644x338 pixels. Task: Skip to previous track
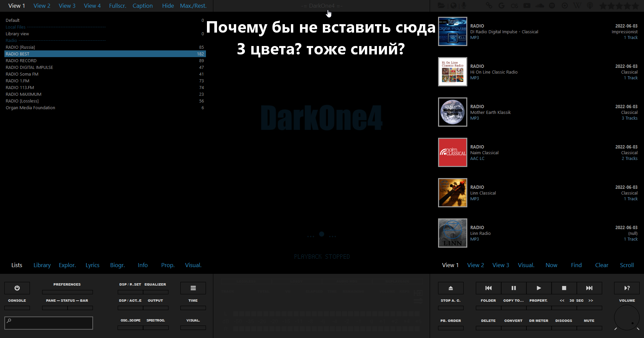(x=488, y=288)
